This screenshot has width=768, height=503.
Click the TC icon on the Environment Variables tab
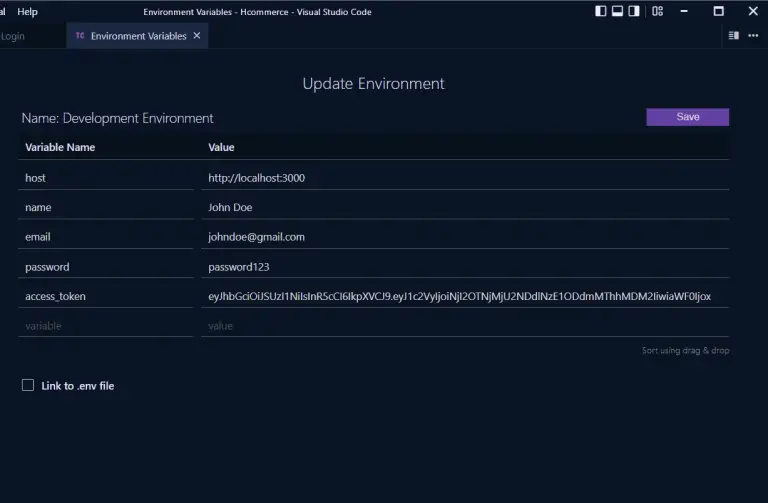tap(80, 35)
